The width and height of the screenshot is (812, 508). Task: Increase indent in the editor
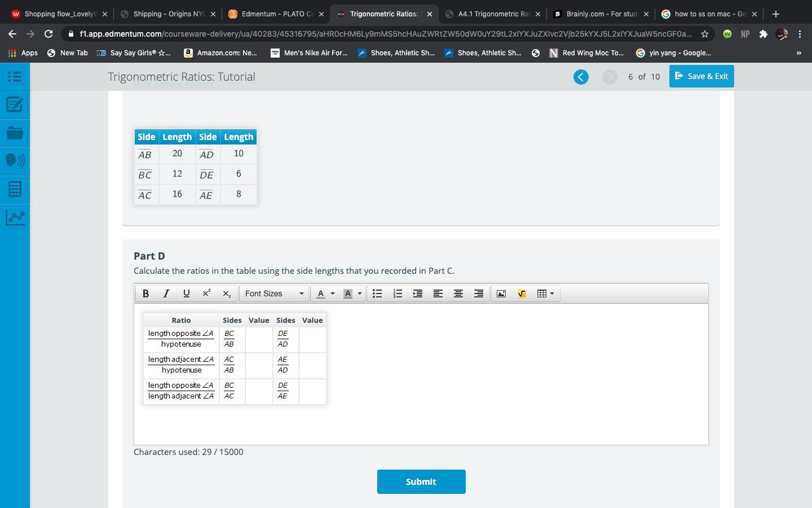[x=418, y=294]
